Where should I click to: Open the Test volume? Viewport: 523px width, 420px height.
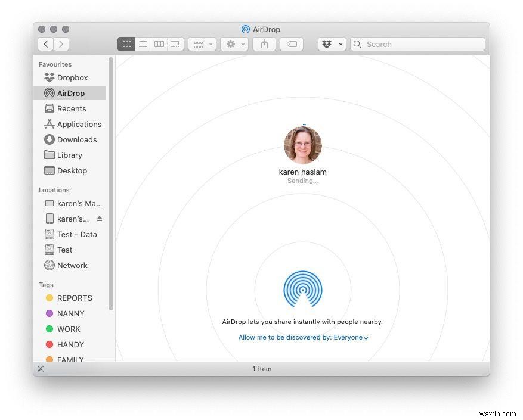(x=70, y=250)
